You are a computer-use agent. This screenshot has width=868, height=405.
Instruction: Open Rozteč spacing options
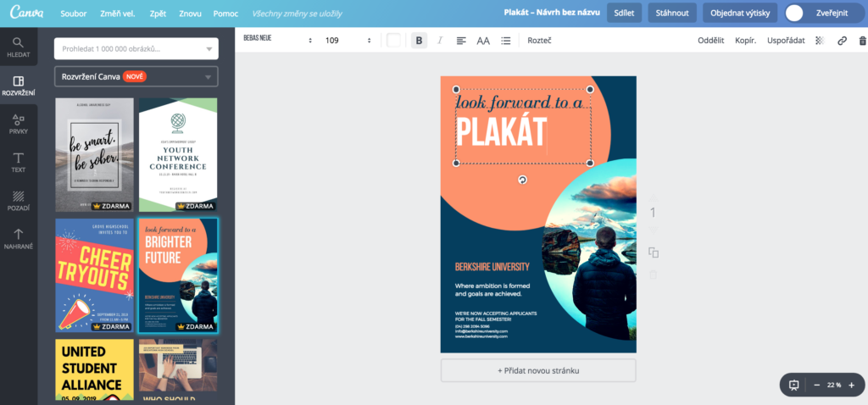(539, 41)
